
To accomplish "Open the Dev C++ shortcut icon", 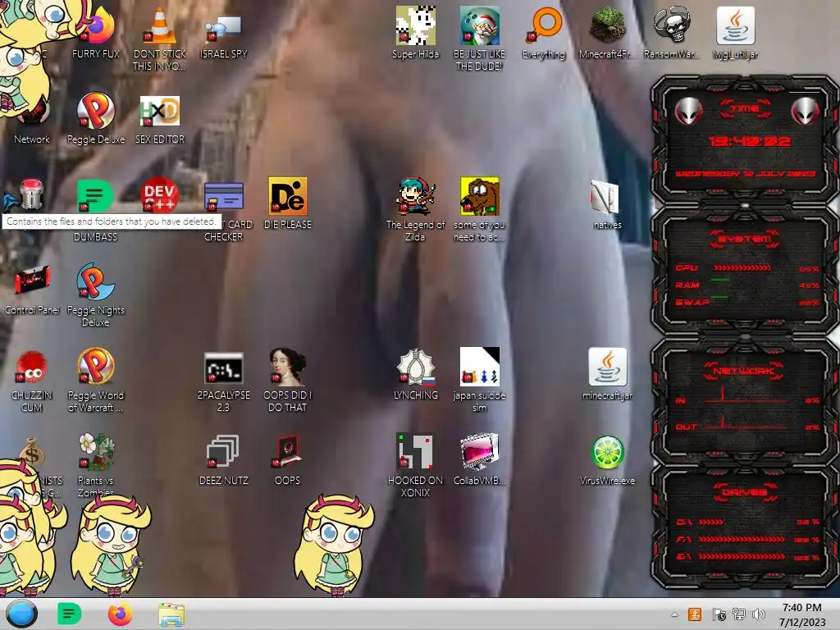I will point(159,195).
